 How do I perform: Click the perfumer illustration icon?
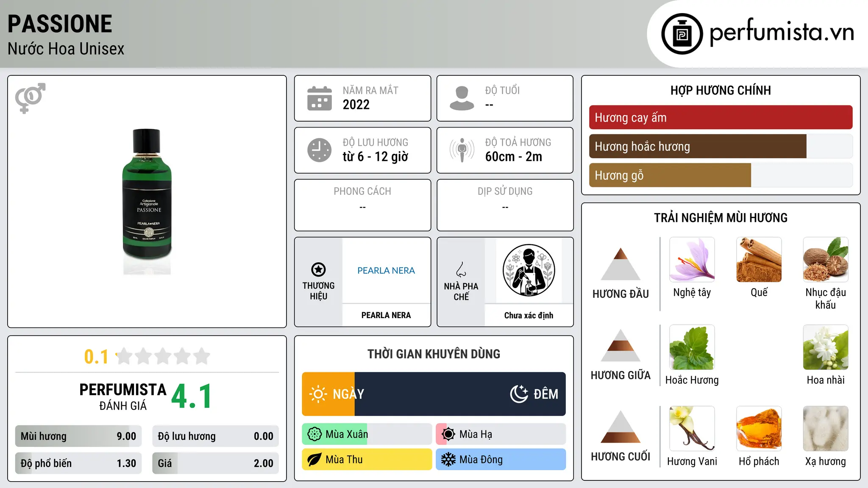click(x=529, y=270)
